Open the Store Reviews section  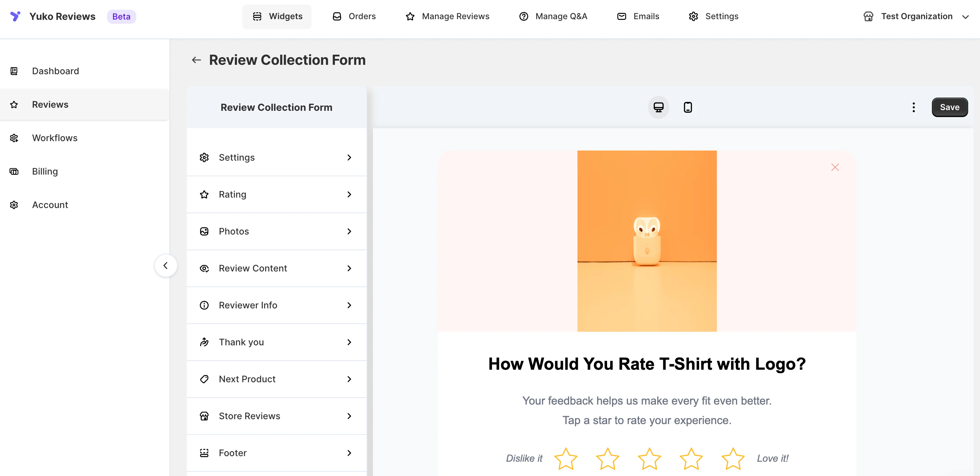coord(277,416)
